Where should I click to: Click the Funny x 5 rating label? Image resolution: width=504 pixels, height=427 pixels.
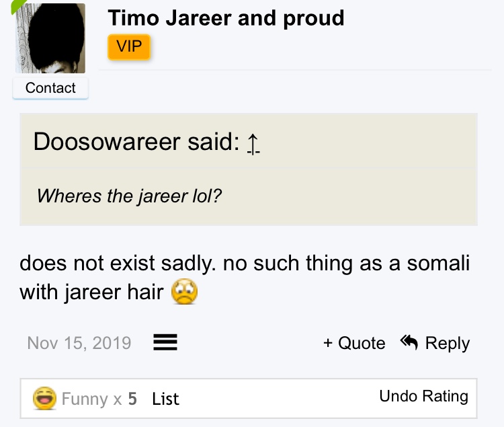pyautogui.click(x=99, y=399)
